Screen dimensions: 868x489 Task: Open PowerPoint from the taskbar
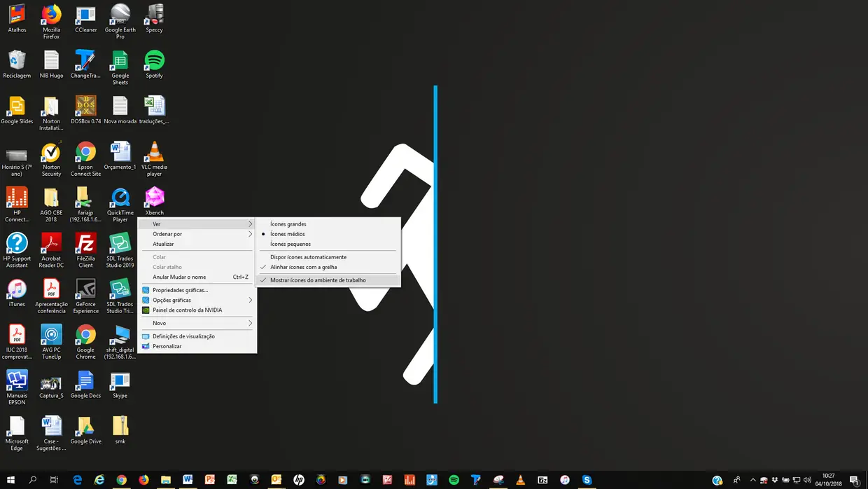click(209, 480)
